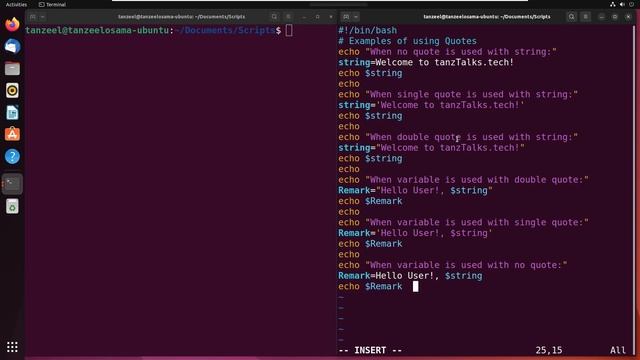The height and width of the screenshot is (360, 640).
Task: Launch LibreOffice Writer from the dock
Action: [12, 112]
